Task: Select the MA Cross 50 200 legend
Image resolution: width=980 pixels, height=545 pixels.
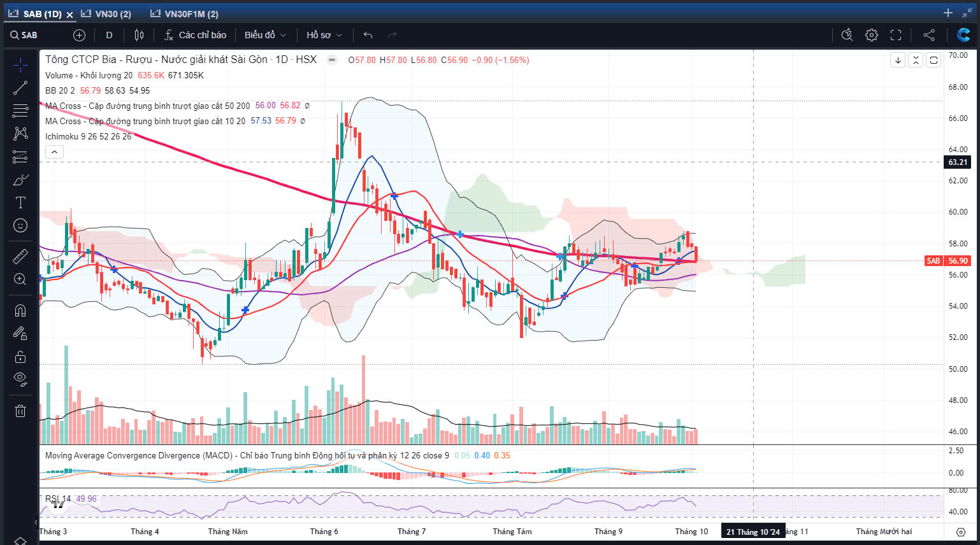Action: click(148, 106)
